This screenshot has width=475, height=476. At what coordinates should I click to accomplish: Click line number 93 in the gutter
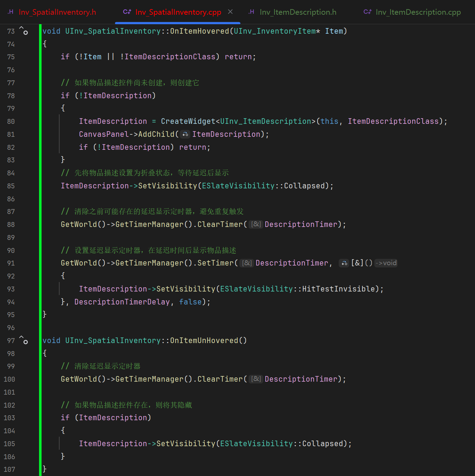point(11,289)
